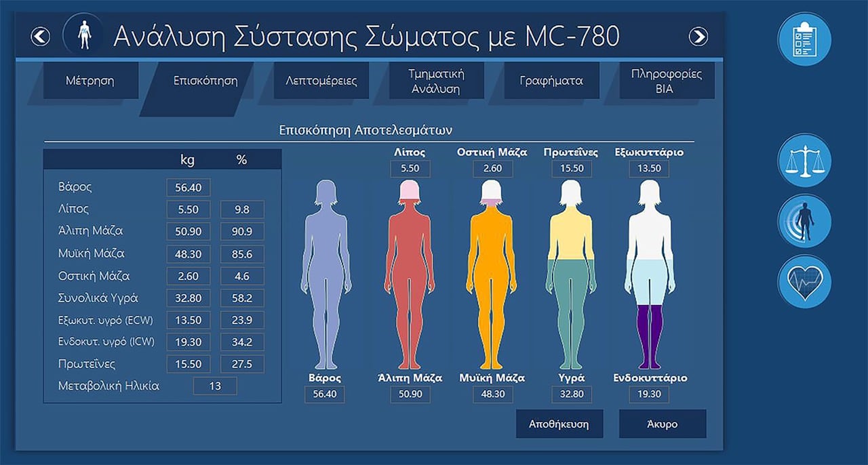Click the human body icon in header
This screenshot has width=868, height=465.
pos(83,35)
